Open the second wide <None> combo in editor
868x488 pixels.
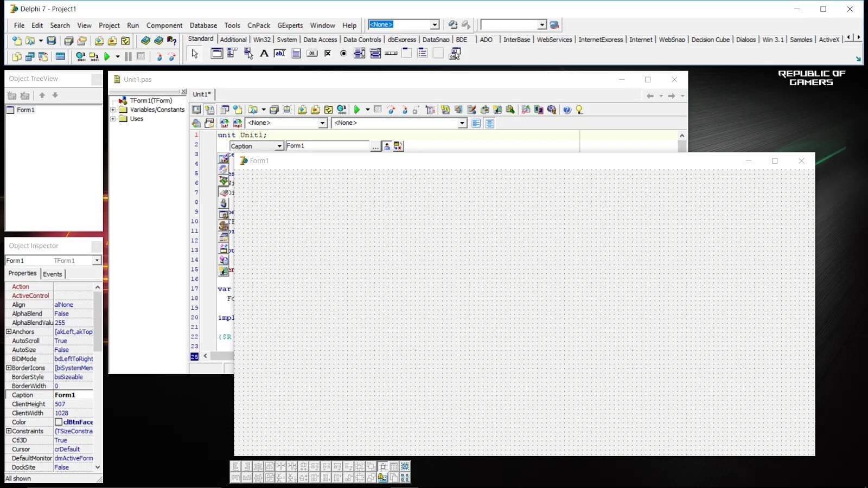pos(462,123)
